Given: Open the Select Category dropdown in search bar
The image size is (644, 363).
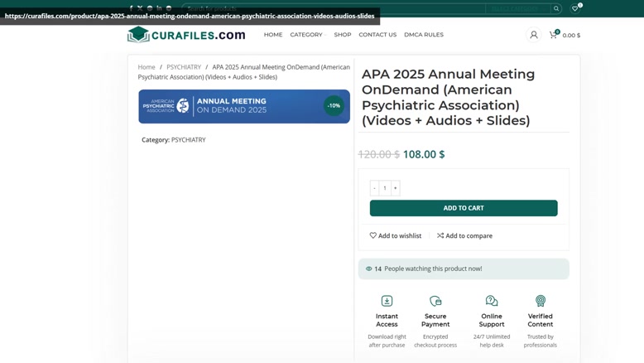Looking at the screenshot, I should point(518,8).
